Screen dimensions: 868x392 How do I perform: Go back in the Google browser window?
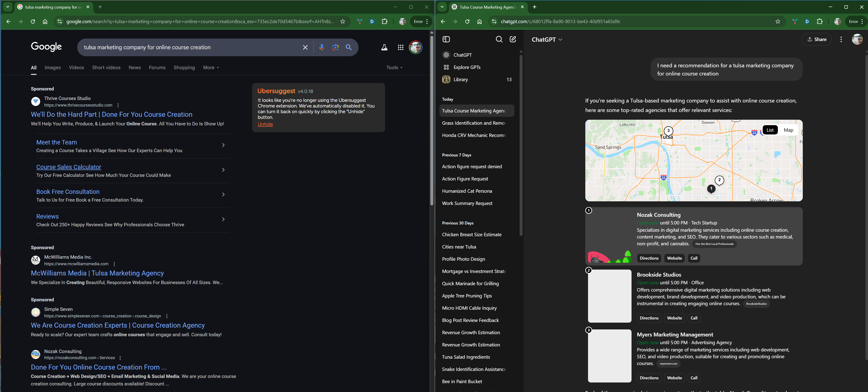pos(8,22)
